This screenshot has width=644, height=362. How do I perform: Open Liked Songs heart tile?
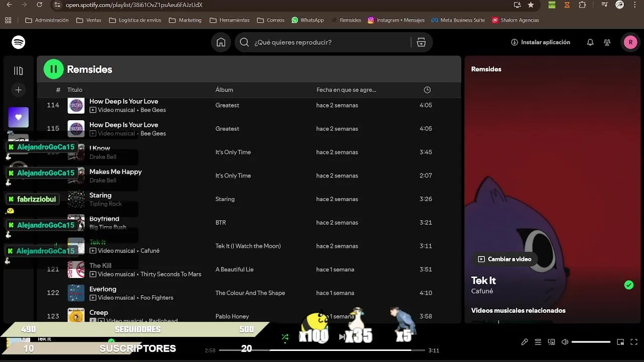[19, 117]
